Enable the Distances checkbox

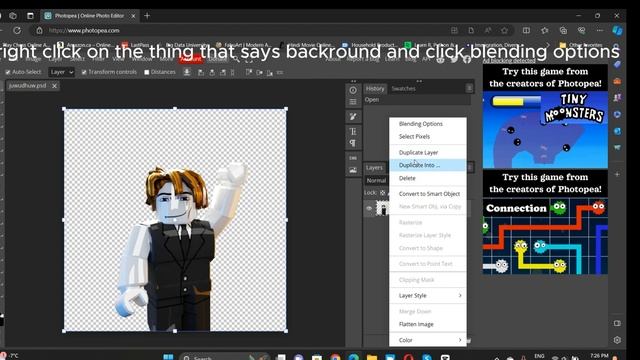tap(147, 72)
